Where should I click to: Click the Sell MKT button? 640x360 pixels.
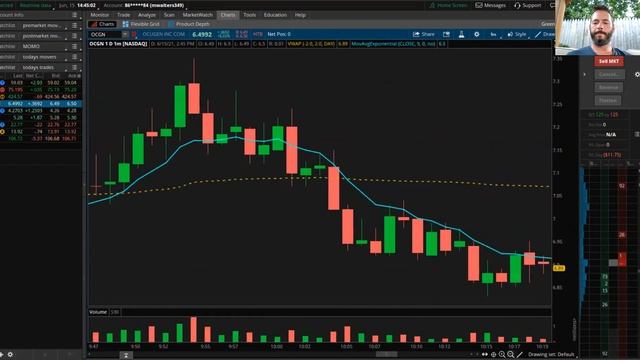609,61
